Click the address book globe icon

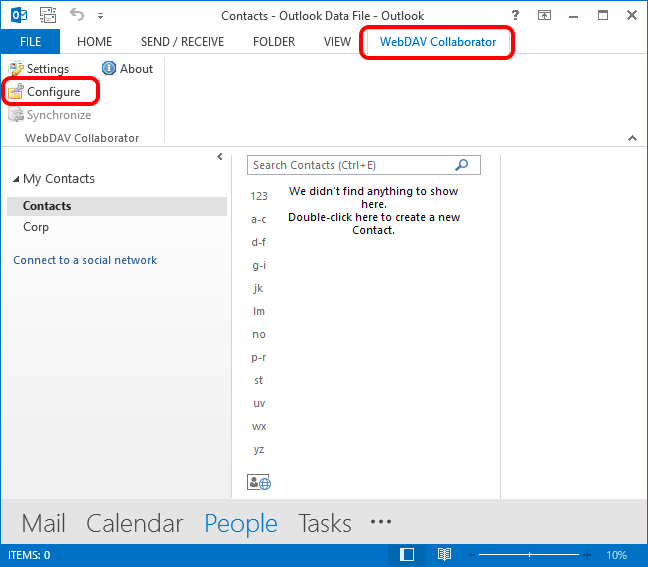coord(259,482)
